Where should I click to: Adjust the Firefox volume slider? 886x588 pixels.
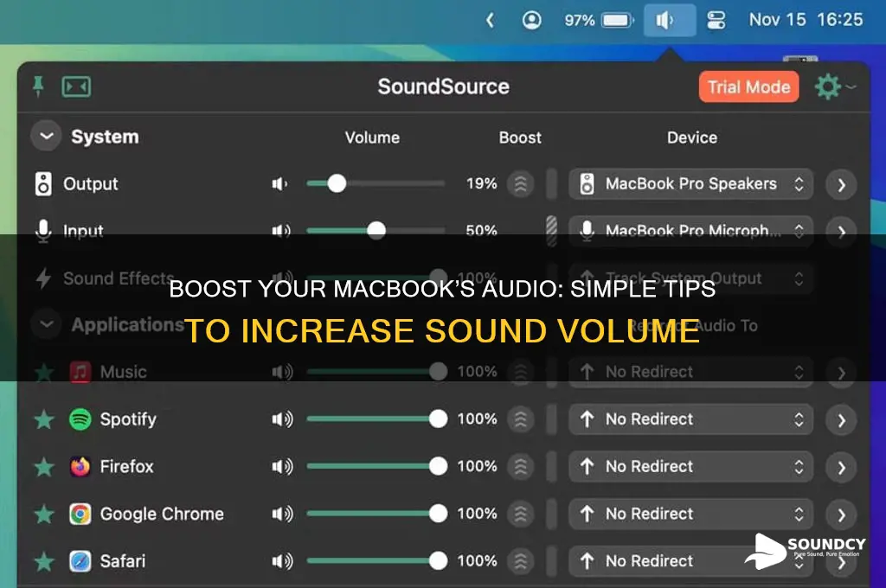point(376,467)
